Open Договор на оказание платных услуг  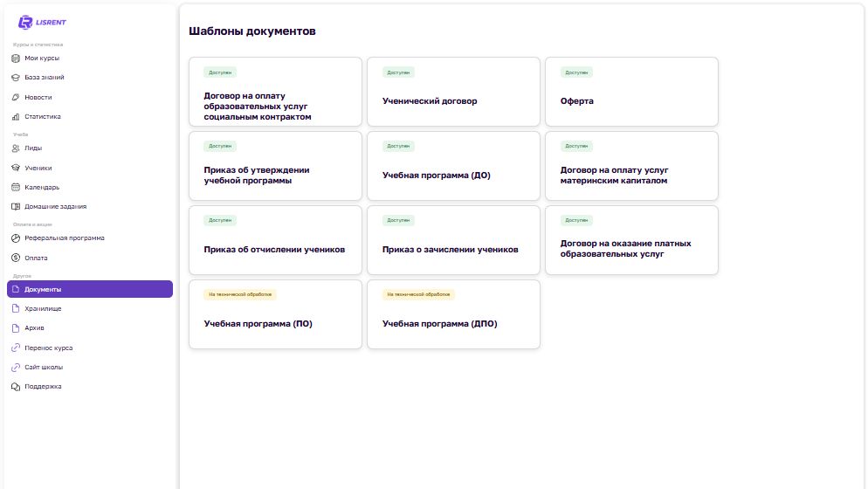(631, 240)
